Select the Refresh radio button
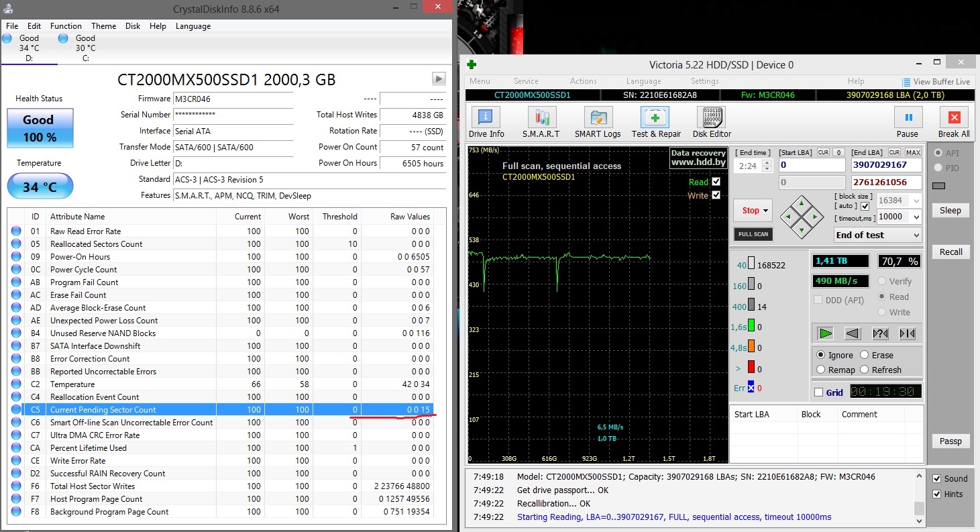Viewport: 980px width, 532px height. pyautogui.click(x=865, y=370)
